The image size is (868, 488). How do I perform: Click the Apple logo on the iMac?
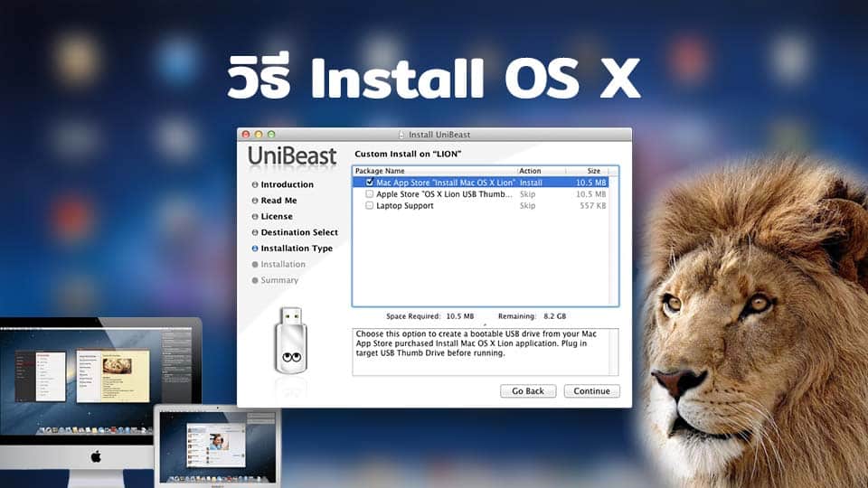(x=96, y=456)
